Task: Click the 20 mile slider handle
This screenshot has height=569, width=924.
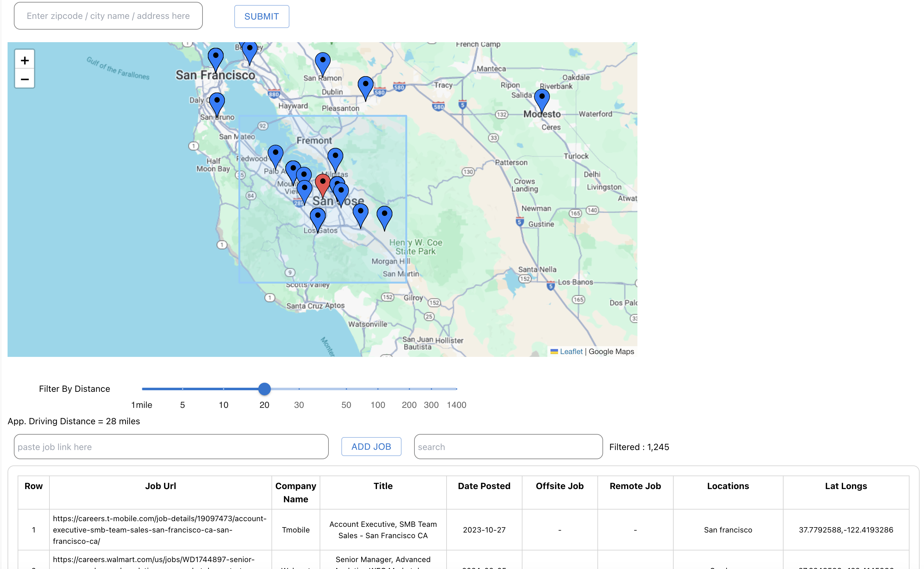Action: (x=264, y=389)
